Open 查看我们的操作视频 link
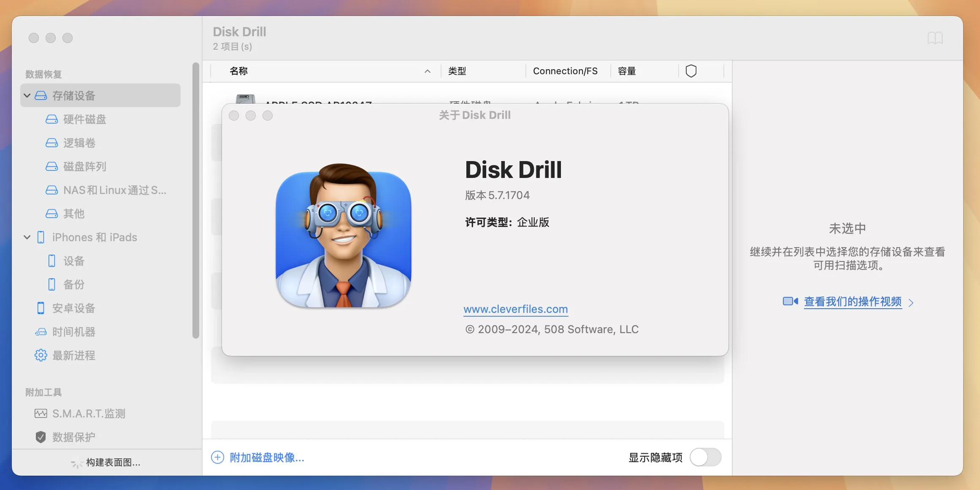This screenshot has width=980, height=490. (x=853, y=302)
